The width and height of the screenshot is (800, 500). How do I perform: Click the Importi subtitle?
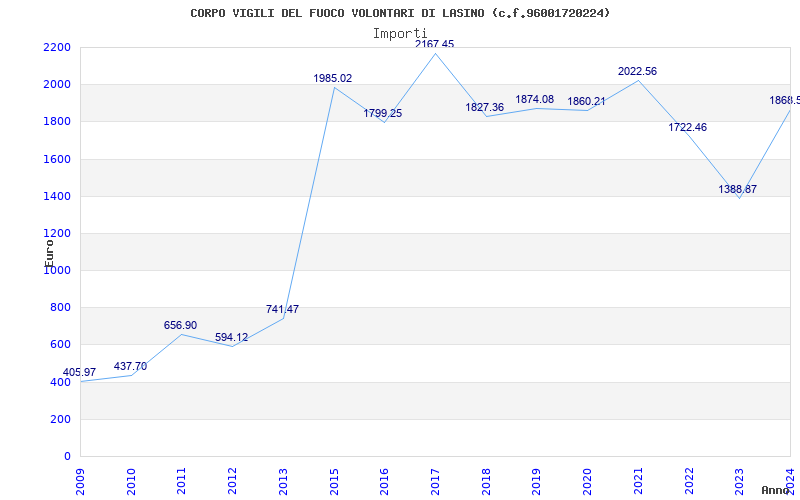tap(399, 34)
